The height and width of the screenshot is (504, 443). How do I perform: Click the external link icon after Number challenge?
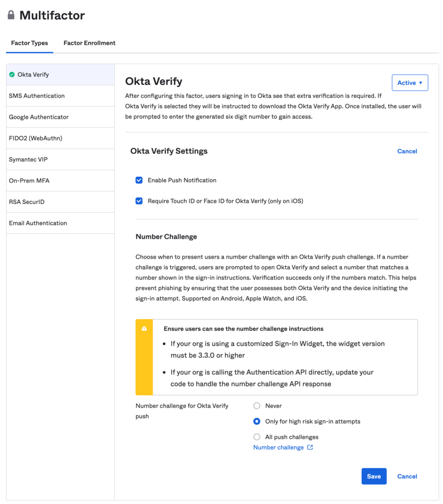[310, 447]
